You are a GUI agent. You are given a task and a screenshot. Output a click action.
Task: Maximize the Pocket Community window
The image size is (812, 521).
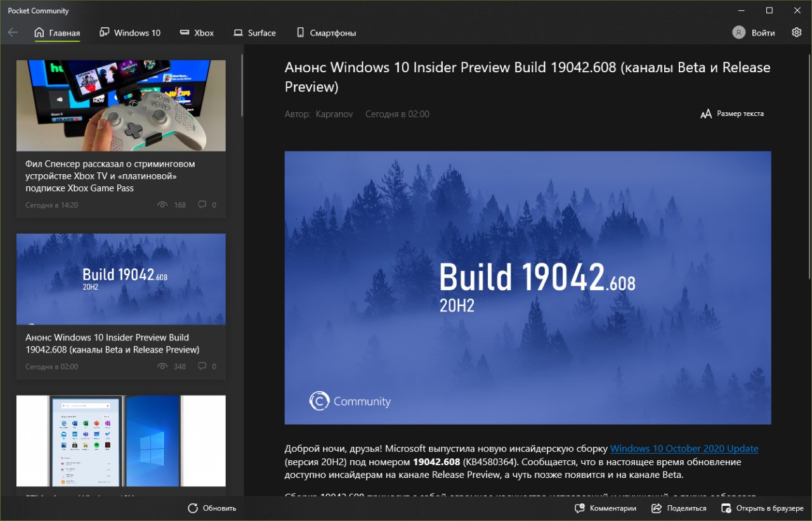click(769, 10)
